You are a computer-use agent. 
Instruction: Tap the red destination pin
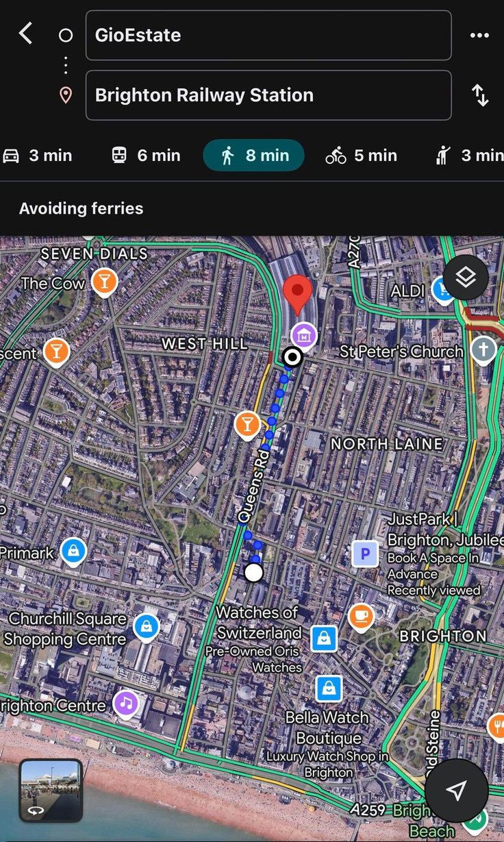pyautogui.click(x=297, y=293)
